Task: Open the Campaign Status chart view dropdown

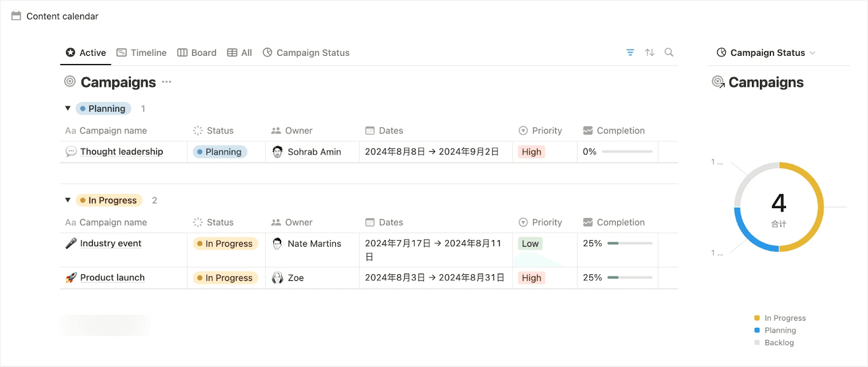Action: [x=766, y=53]
